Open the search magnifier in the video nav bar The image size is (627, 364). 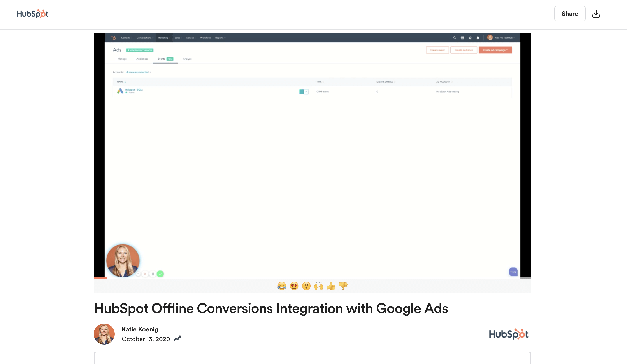click(x=454, y=38)
